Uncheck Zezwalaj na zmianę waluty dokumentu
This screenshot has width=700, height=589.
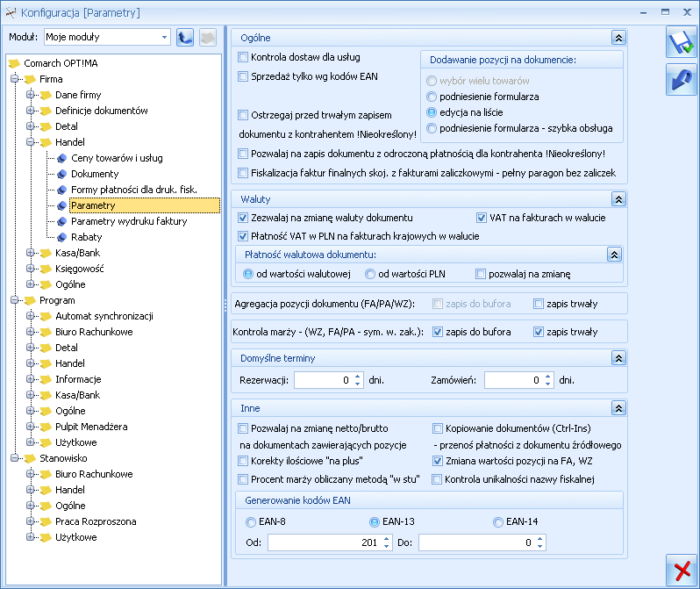coord(243,218)
